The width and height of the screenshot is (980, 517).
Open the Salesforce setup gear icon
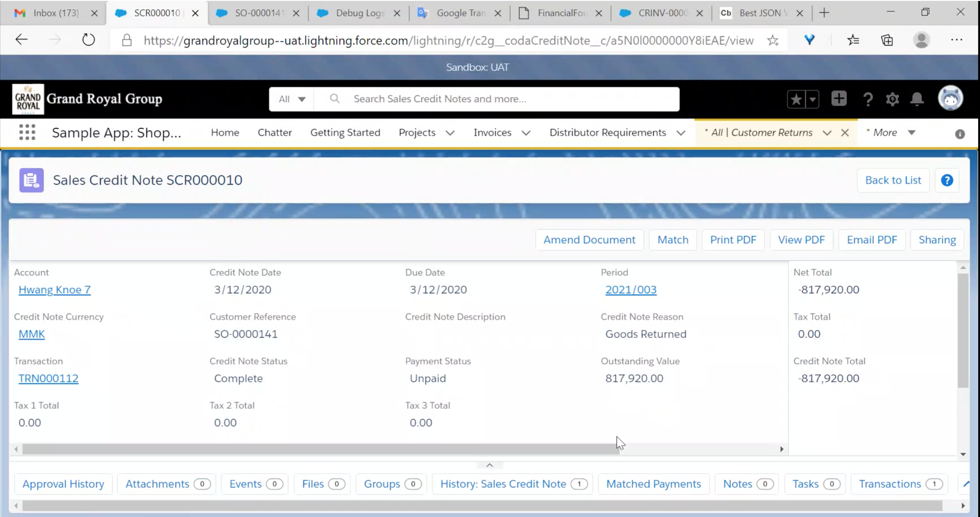[892, 99]
